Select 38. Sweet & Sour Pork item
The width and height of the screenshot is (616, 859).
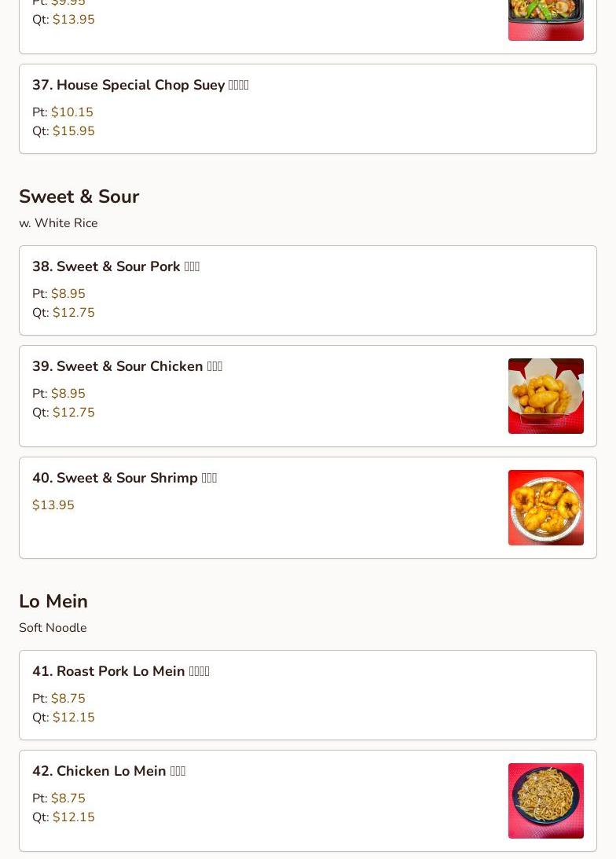click(x=115, y=266)
